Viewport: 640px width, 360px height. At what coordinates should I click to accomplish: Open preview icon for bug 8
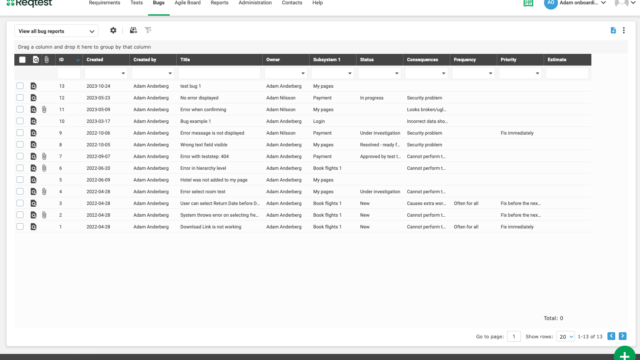(x=33, y=144)
